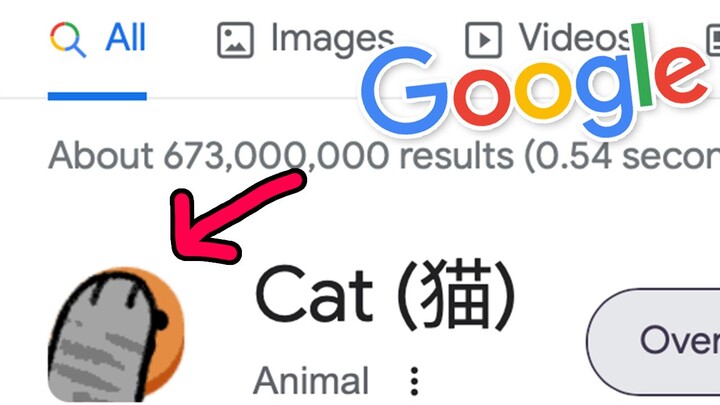Click the About 673,000,000 results text

click(x=281, y=156)
